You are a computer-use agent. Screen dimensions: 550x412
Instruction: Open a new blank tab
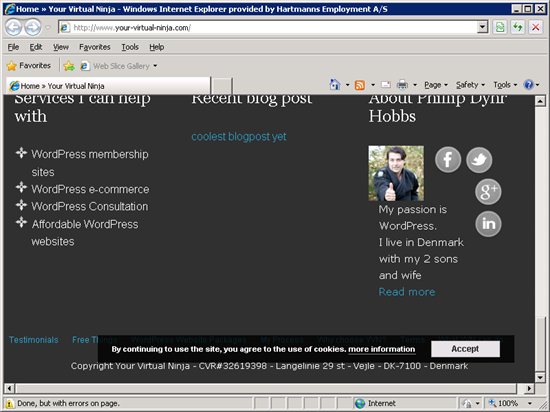222,86
